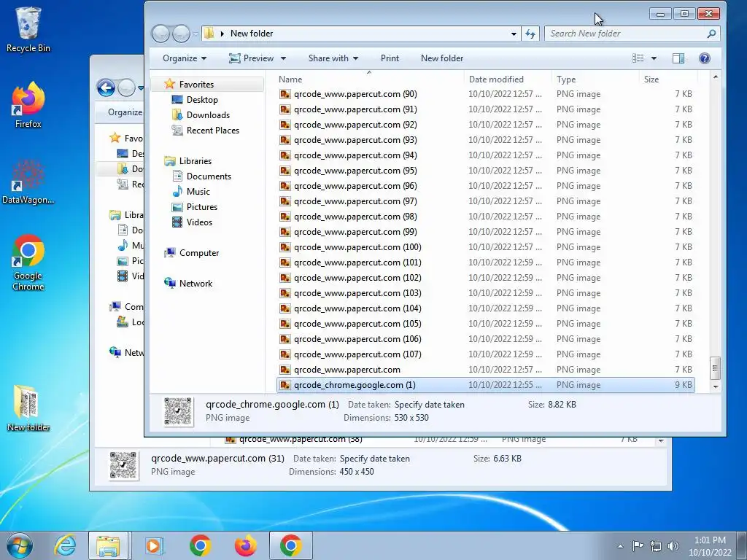
Task: Refresh the New folder address bar
Action: (x=530, y=34)
